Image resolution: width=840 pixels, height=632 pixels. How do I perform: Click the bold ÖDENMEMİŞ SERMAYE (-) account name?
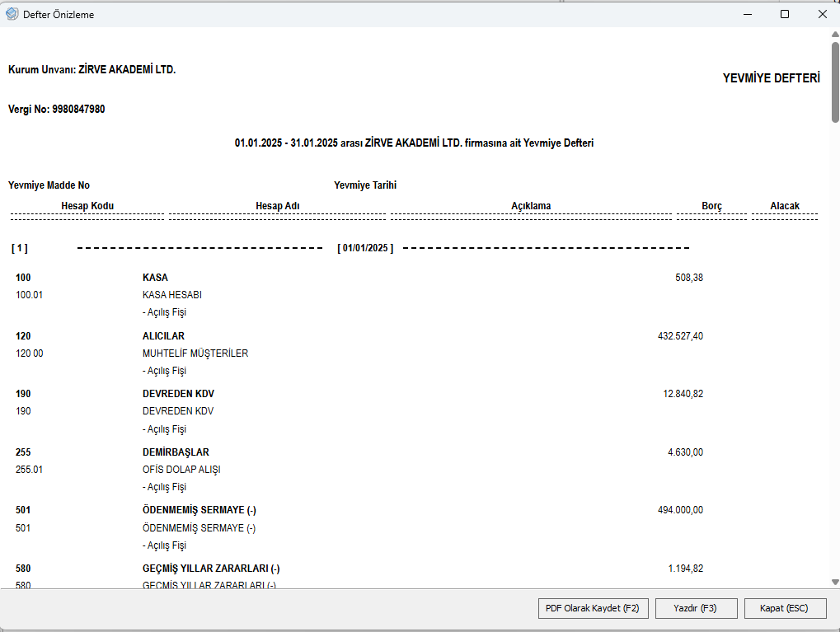coord(199,510)
